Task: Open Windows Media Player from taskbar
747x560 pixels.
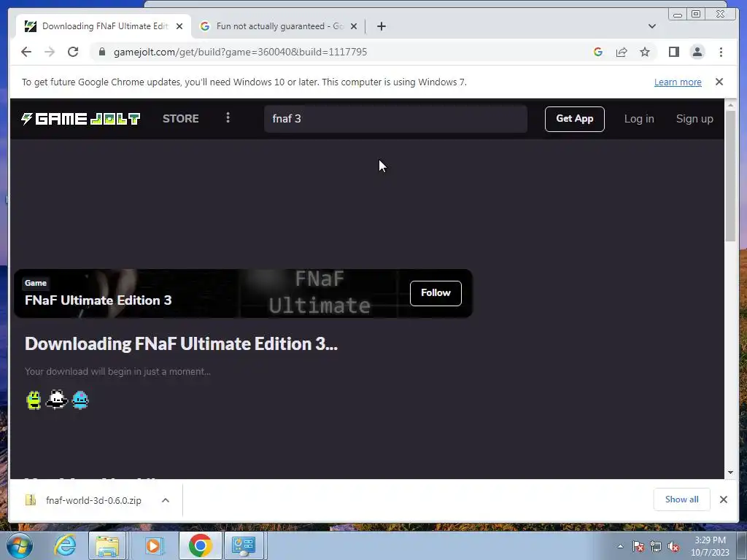Action: [153, 545]
